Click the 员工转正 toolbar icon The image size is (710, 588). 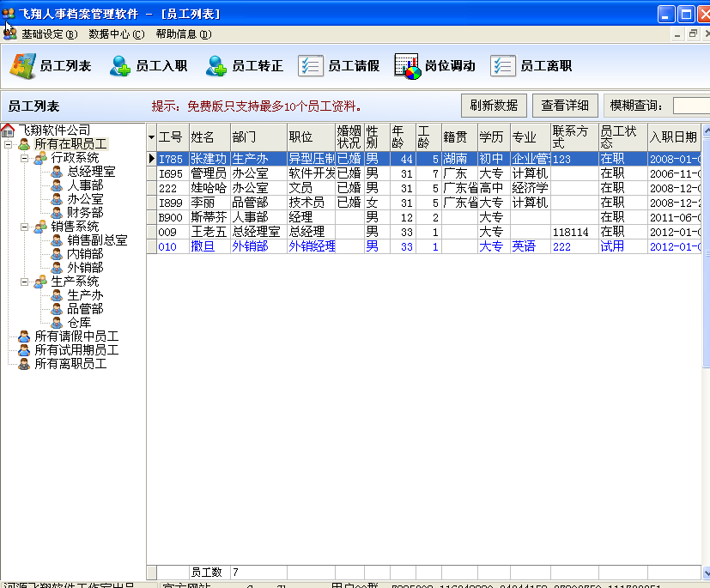click(216, 66)
